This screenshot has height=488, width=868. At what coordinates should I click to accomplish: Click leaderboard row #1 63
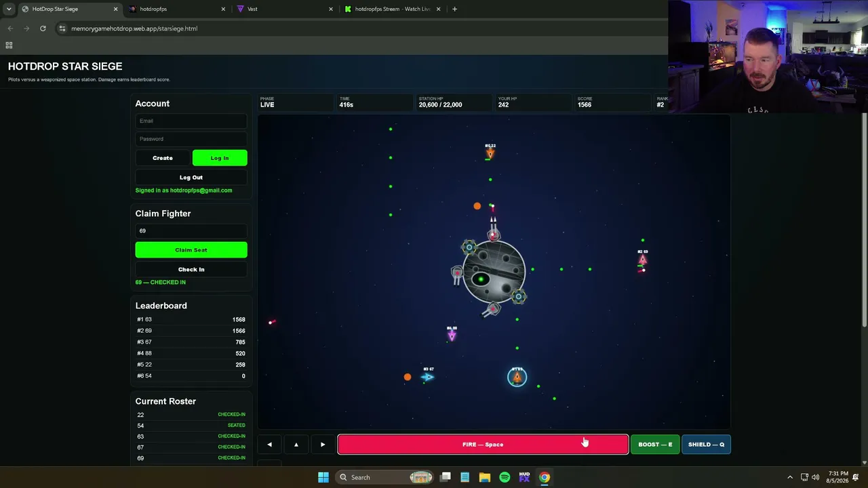click(191, 320)
